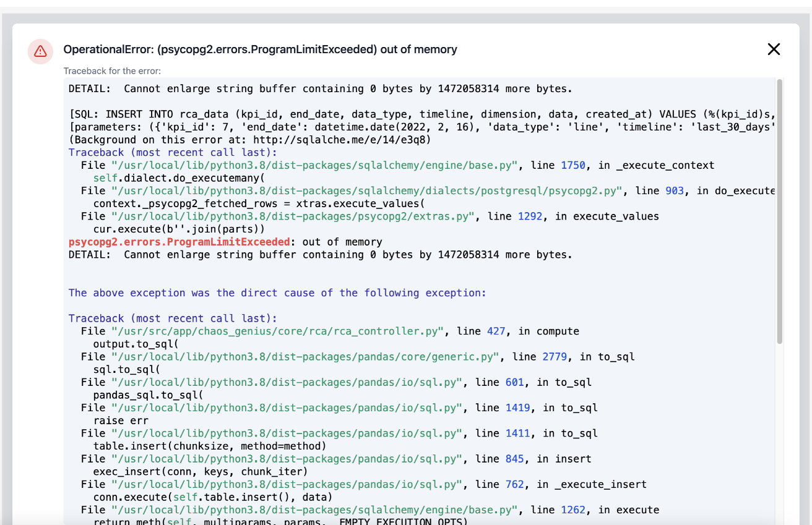This screenshot has width=812, height=525.
Task: Click the red error alert icon
Action: [40, 51]
